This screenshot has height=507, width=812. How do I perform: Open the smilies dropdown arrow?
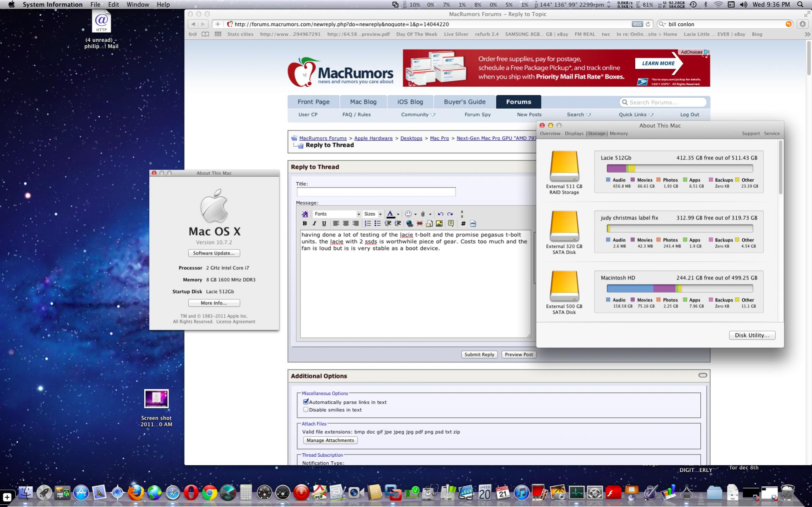[416, 214]
